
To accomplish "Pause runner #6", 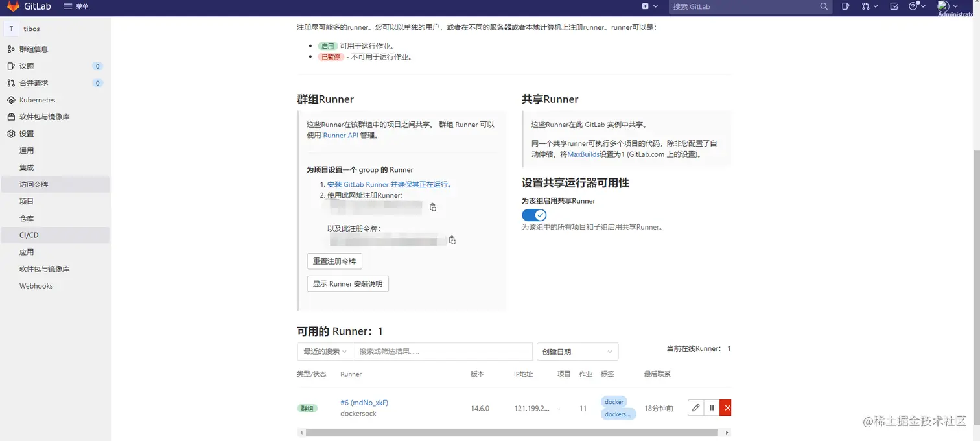I will click(712, 408).
